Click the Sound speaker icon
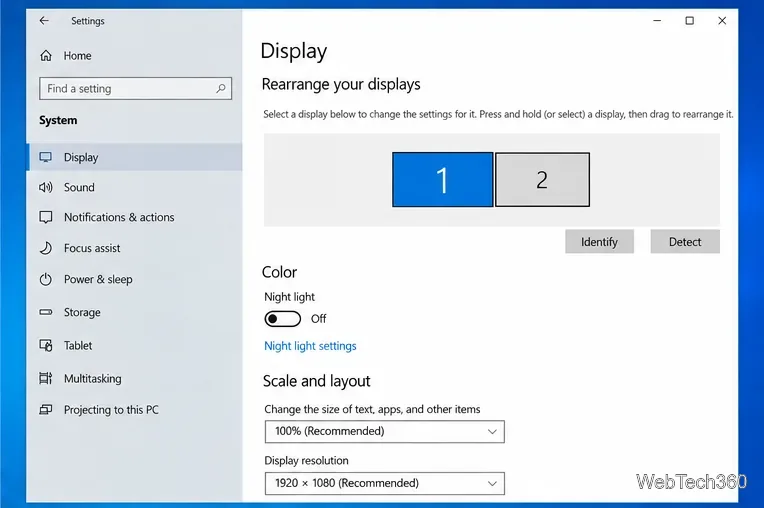 [x=46, y=187]
